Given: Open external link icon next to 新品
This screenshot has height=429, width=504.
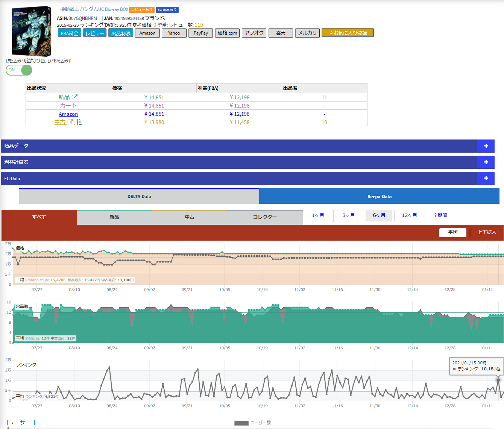Looking at the screenshot, I should (x=74, y=97).
